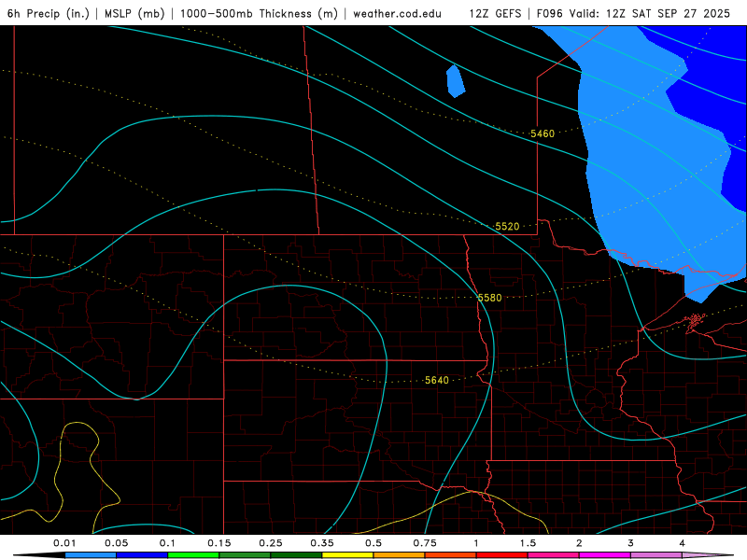The height and width of the screenshot is (560, 747).
Task: Click the legend value 4
Action: tap(683, 543)
